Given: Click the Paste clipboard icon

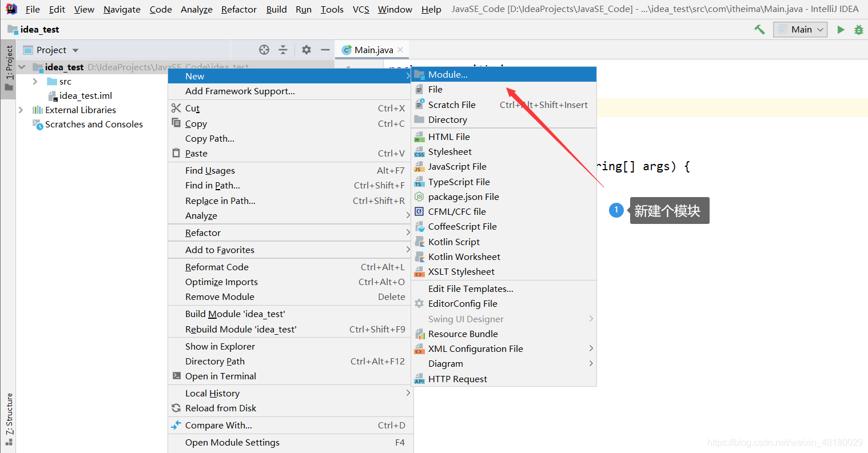Looking at the screenshot, I should tap(176, 153).
